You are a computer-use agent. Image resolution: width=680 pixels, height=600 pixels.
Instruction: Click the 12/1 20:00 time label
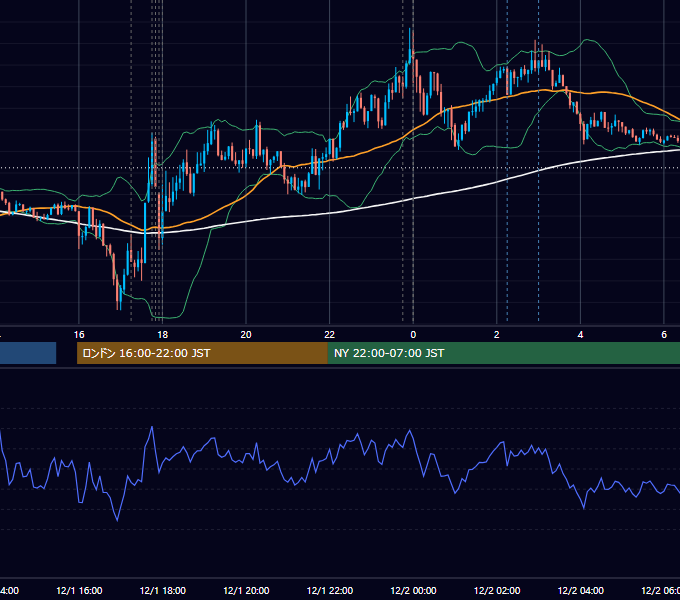point(246,590)
